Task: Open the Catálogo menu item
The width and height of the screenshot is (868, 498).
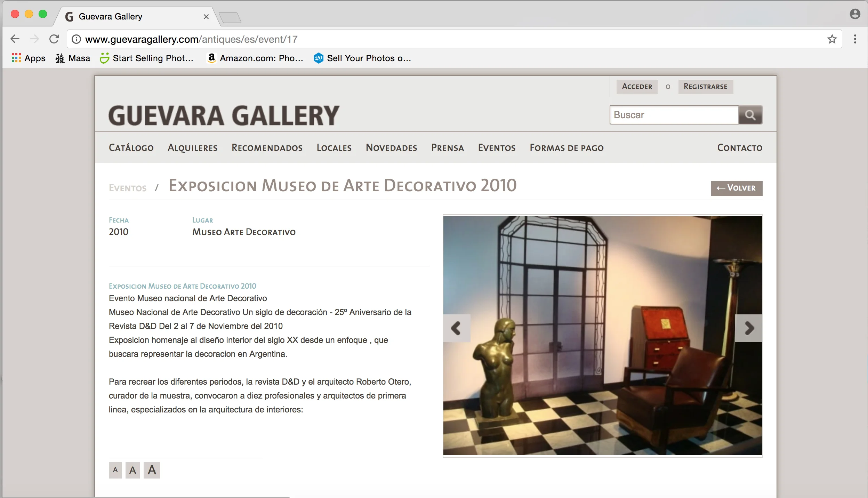Action: click(131, 148)
